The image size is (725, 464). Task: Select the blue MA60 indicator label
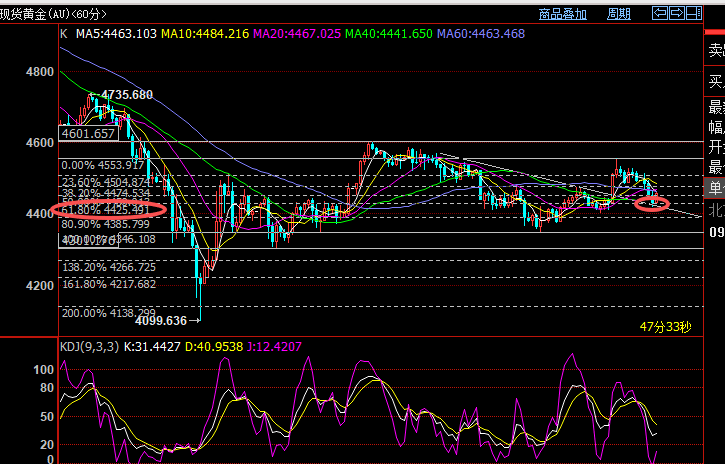pos(481,34)
